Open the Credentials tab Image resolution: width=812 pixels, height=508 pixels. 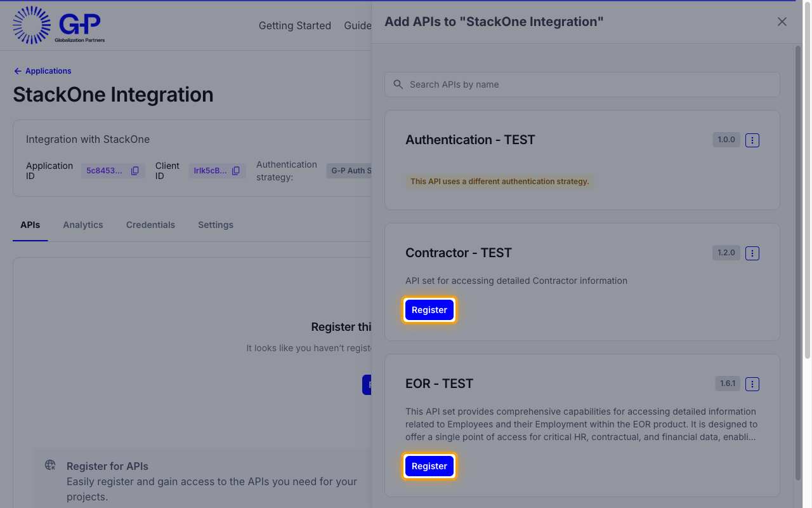point(150,225)
